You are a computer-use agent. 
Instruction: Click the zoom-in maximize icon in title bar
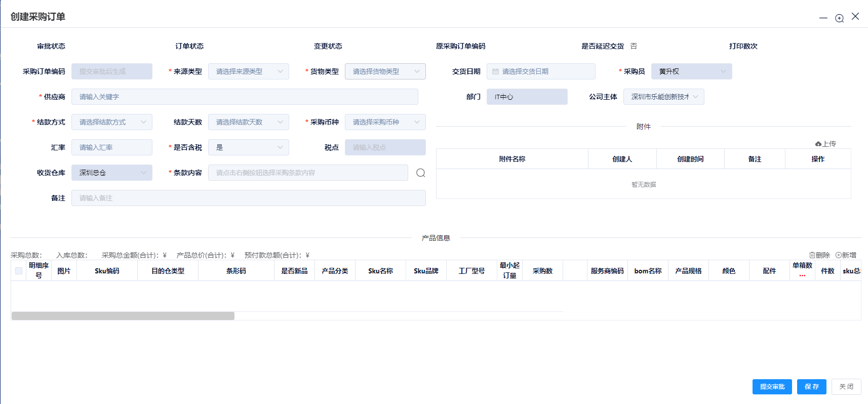(x=839, y=18)
